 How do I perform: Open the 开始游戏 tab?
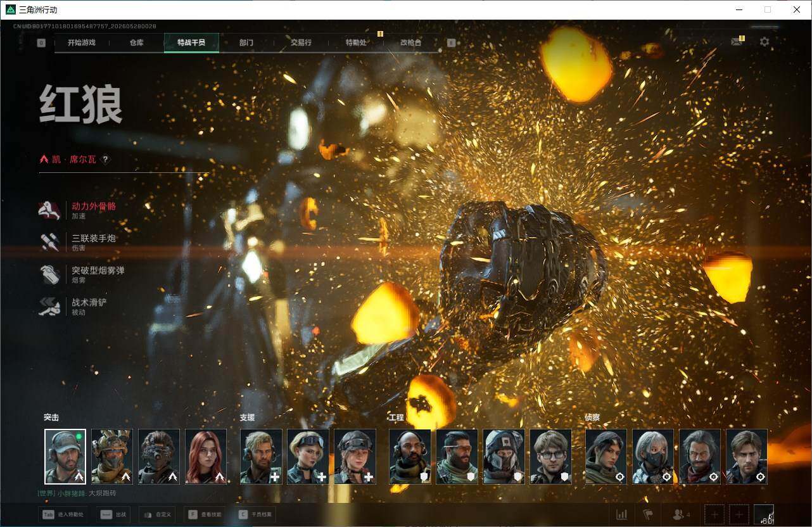coord(82,42)
